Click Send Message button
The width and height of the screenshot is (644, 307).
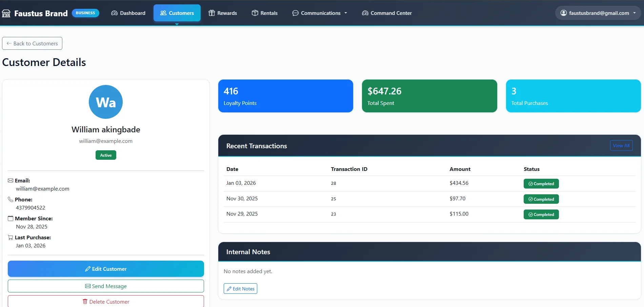pyautogui.click(x=106, y=286)
